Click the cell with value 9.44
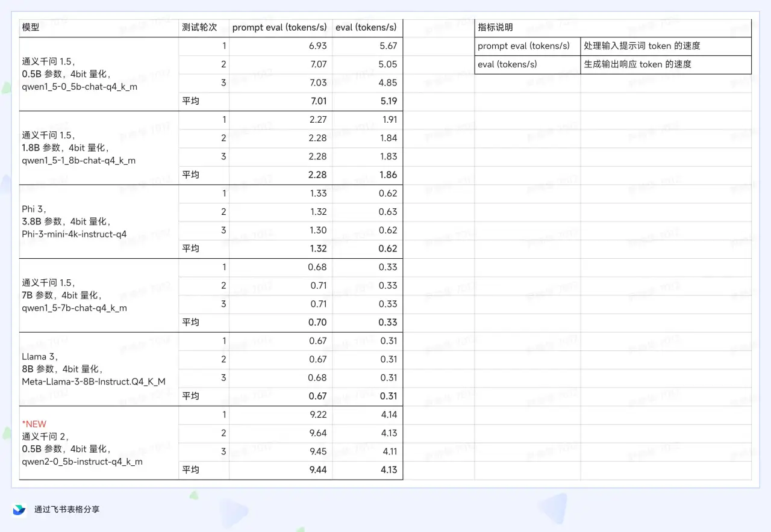This screenshot has width=771, height=532. [281, 470]
